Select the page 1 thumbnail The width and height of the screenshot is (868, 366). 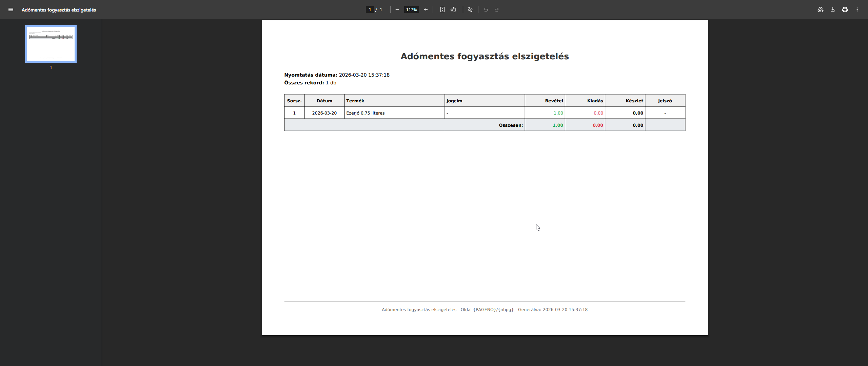point(51,44)
